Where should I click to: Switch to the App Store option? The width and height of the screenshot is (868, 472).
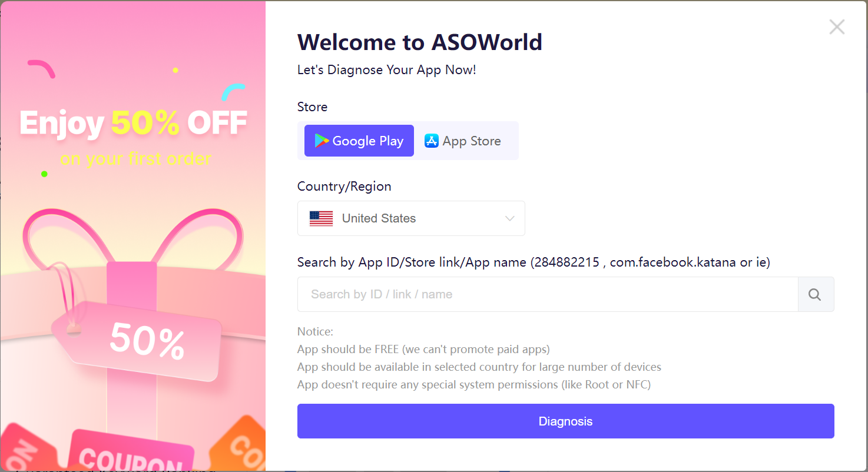(463, 141)
